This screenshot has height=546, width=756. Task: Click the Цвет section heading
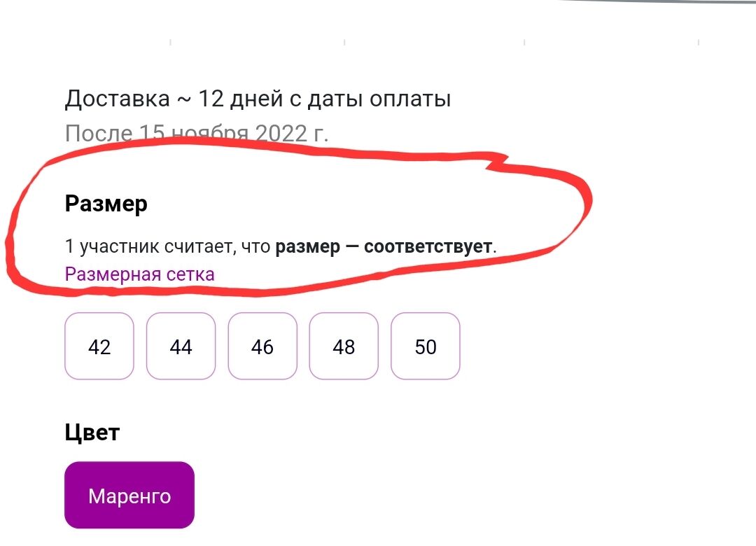click(92, 432)
